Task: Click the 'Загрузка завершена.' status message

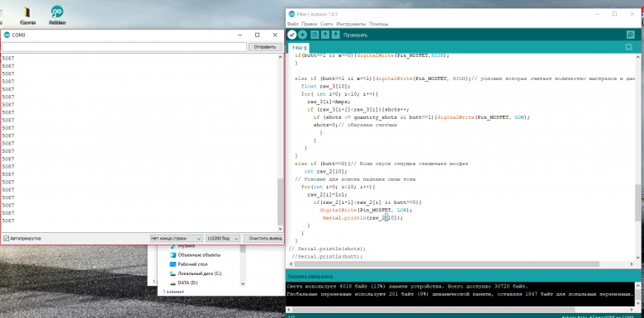Action: pyautogui.click(x=310, y=276)
